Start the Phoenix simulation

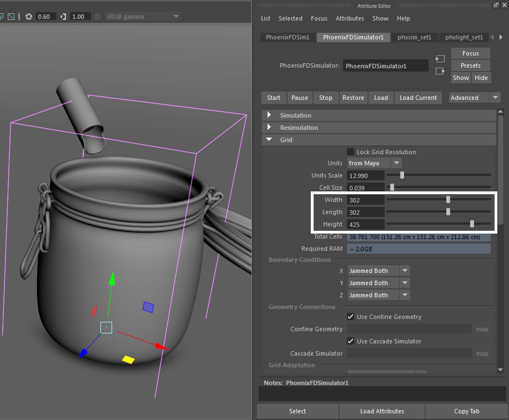[x=274, y=98]
